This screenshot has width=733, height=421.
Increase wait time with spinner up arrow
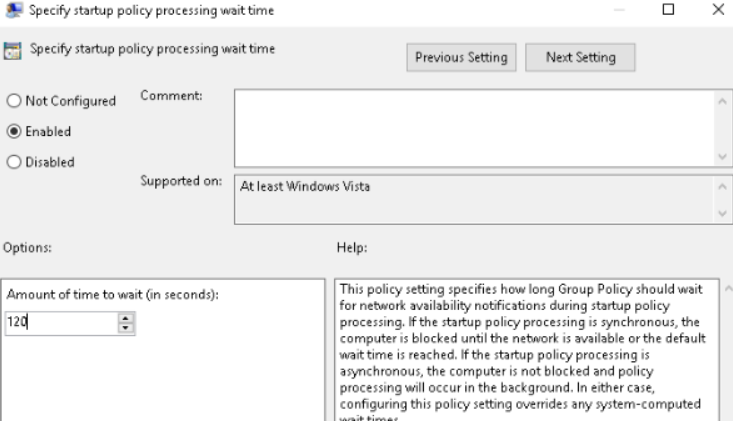click(x=125, y=318)
